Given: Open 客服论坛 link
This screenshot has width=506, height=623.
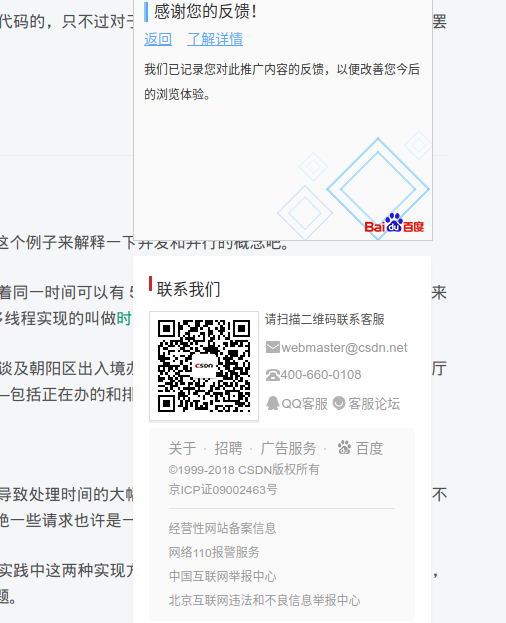Looking at the screenshot, I should (x=374, y=404).
